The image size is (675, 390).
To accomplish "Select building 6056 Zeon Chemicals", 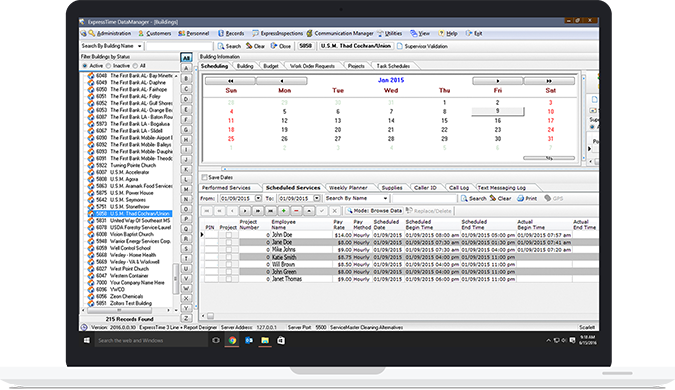I will pos(119,296).
